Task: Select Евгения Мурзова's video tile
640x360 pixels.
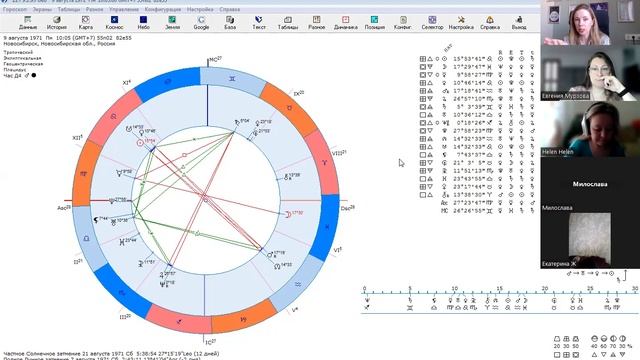Action: pos(590,73)
